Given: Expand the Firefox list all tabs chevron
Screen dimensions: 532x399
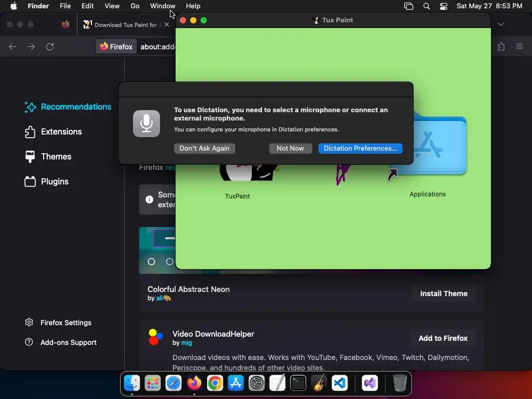Looking at the screenshot, I should coord(501,24).
